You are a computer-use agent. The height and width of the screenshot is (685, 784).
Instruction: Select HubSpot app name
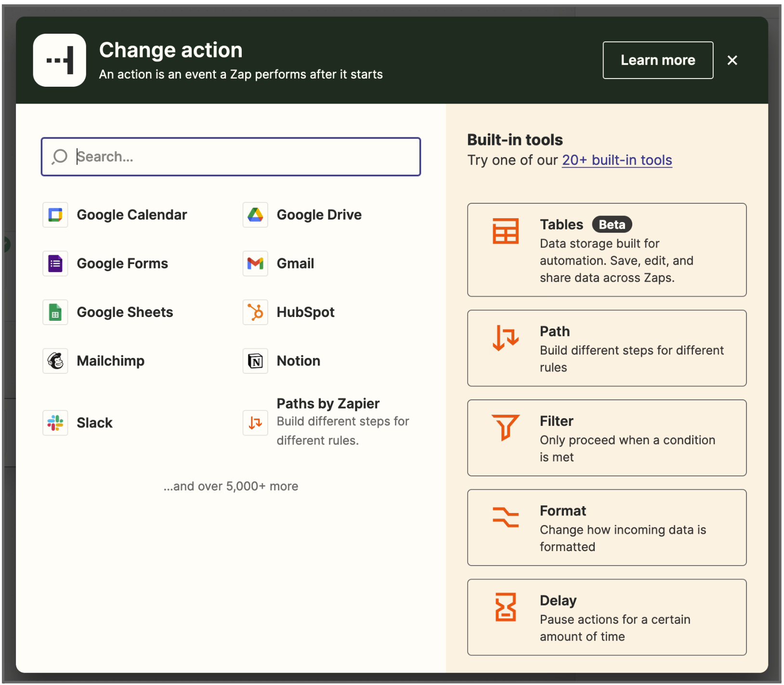pyautogui.click(x=305, y=312)
